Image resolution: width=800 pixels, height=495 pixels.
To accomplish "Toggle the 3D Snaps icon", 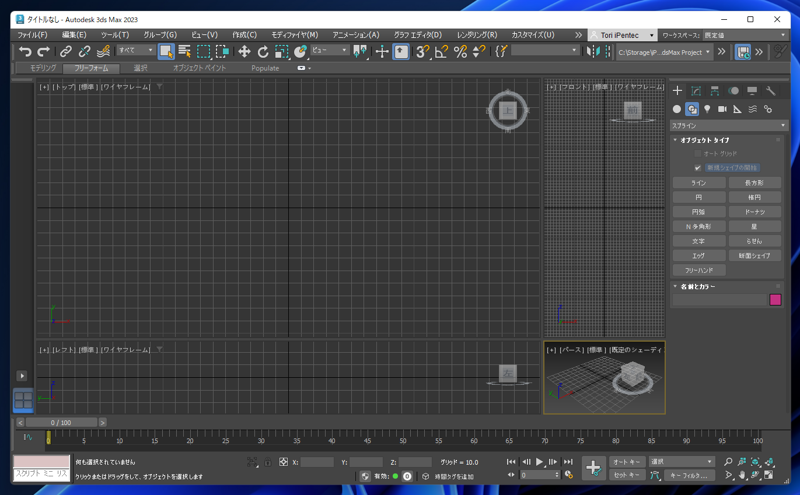I will coord(422,52).
